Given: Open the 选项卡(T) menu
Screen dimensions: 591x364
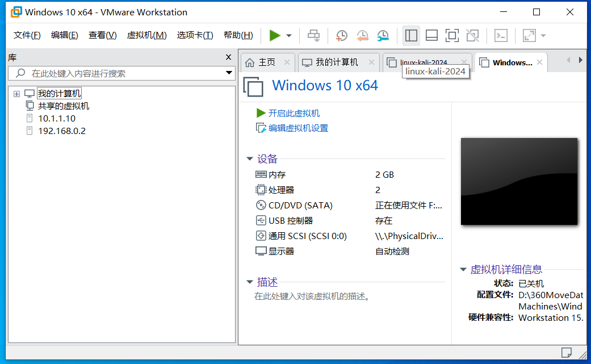Looking at the screenshot, I should click(195, 35).
